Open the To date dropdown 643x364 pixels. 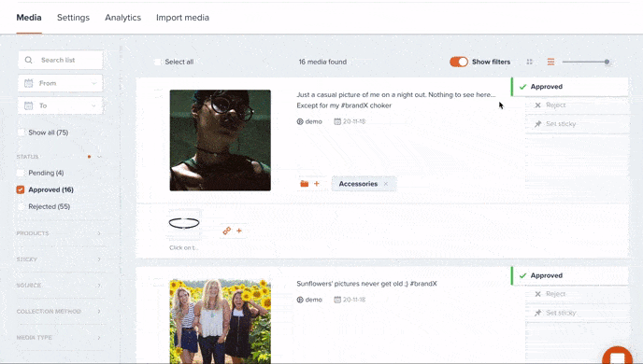60,105
